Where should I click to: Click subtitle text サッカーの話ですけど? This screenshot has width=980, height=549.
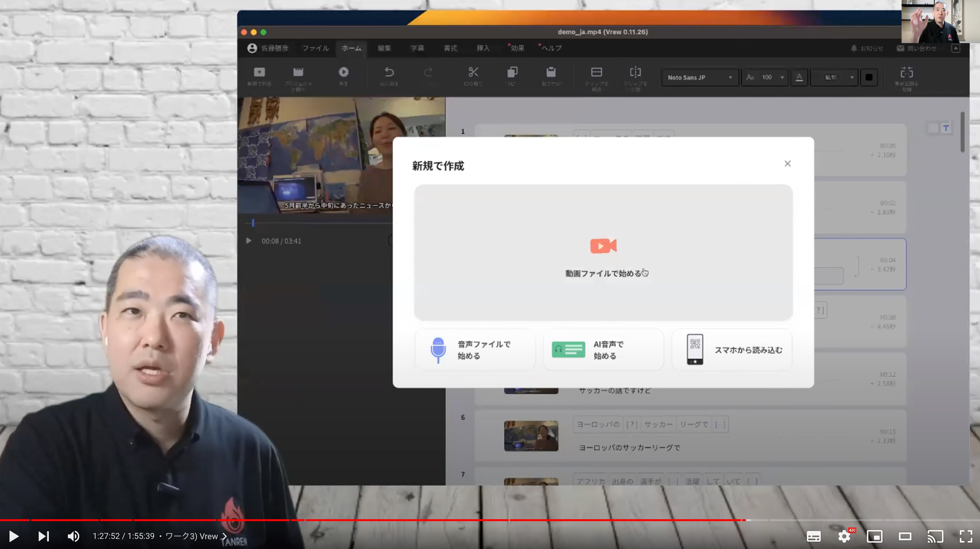coord(615,391)
